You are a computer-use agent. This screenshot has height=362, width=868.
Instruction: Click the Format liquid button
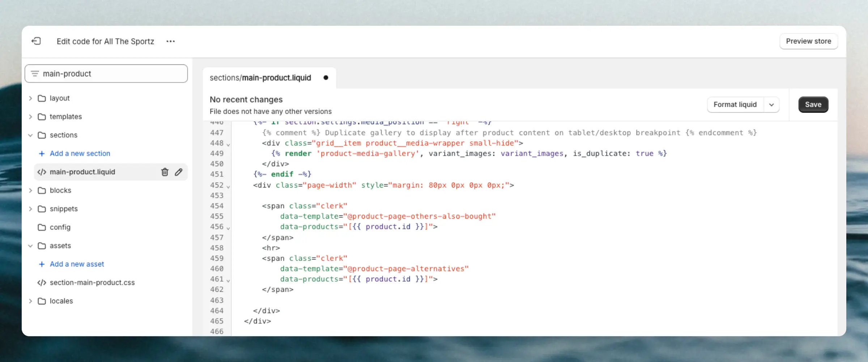coord(735,105)
